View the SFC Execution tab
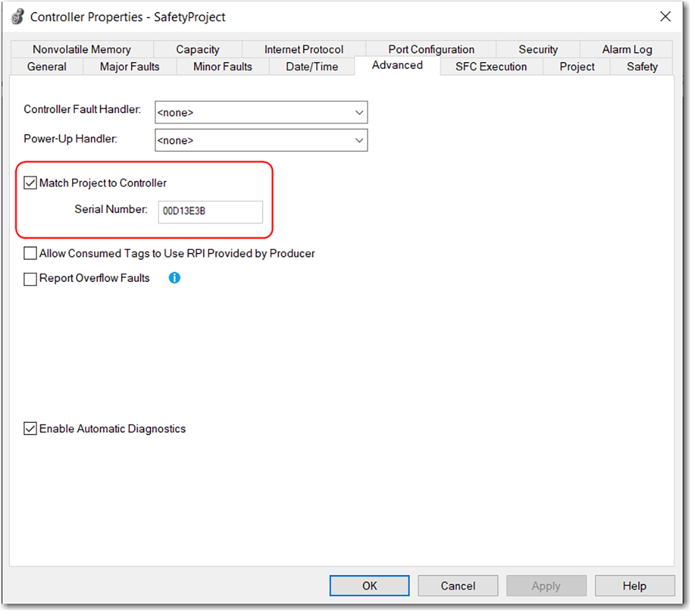The width and height of the screenshot is (695, 616). pyautogui.click(x=490, y=66)
